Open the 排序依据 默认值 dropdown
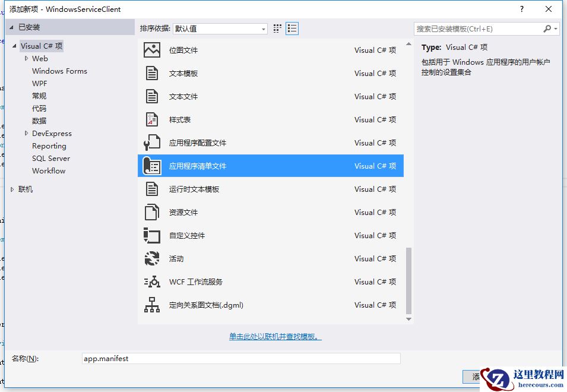 (220, 29)
